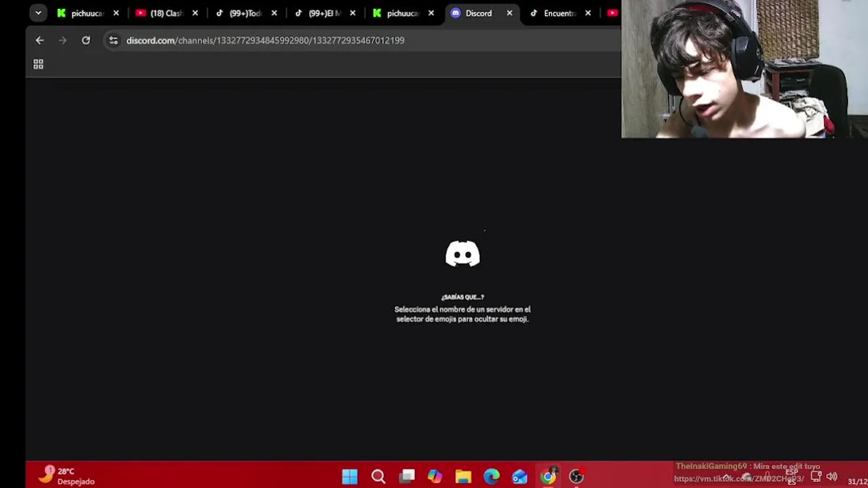
Task: Open the volume speaker control in tray
Action: (831, 476)
